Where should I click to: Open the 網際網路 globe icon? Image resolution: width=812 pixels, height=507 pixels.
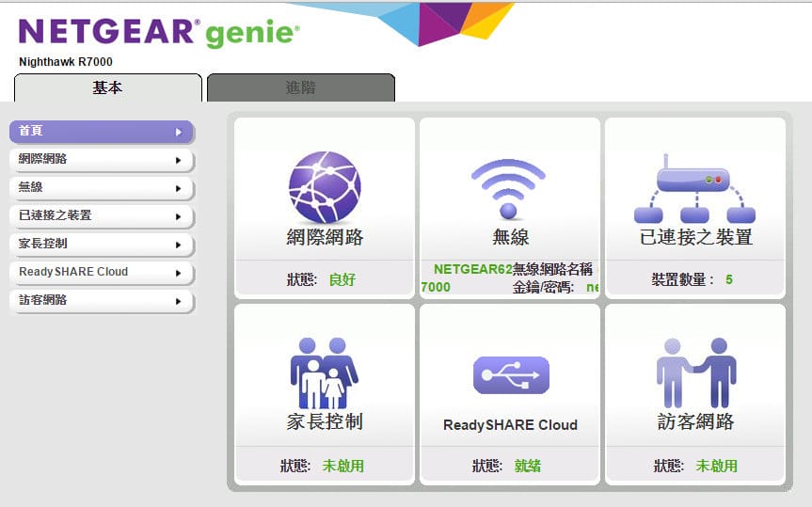coord(325,187)
